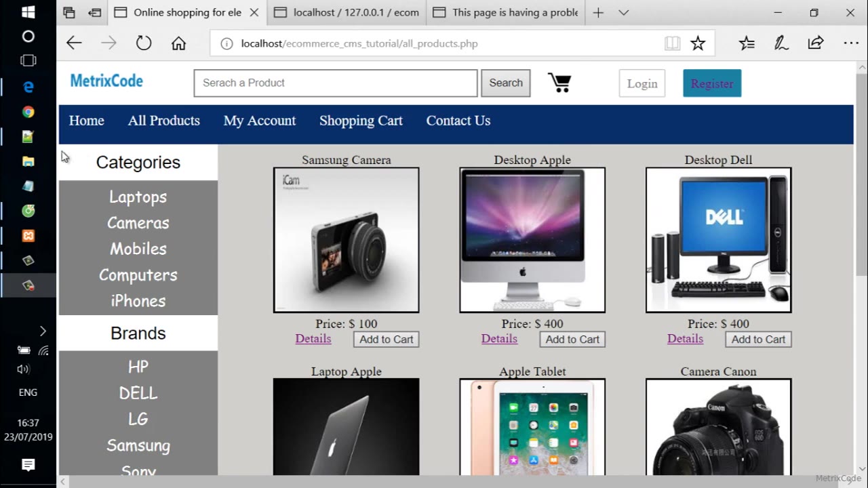Open Contact Us menu item
This screenshot has width=868, height=488.
(x=458, y=121)
